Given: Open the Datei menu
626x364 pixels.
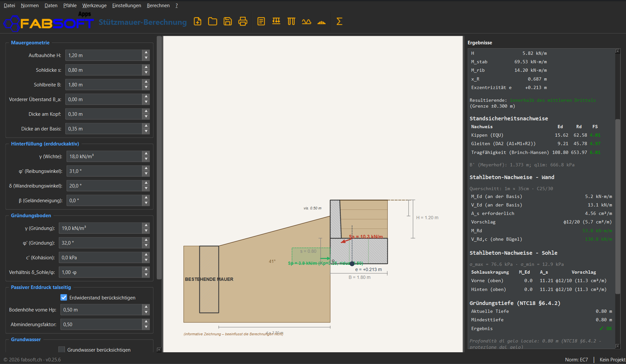Looking at the screenshot, I should 9,6.
